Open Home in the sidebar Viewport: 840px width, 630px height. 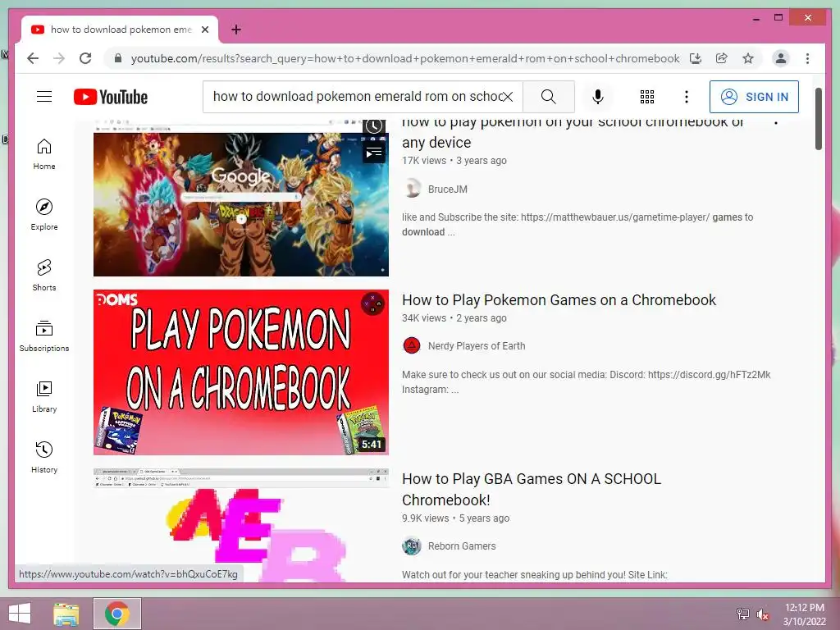point(44,154)
